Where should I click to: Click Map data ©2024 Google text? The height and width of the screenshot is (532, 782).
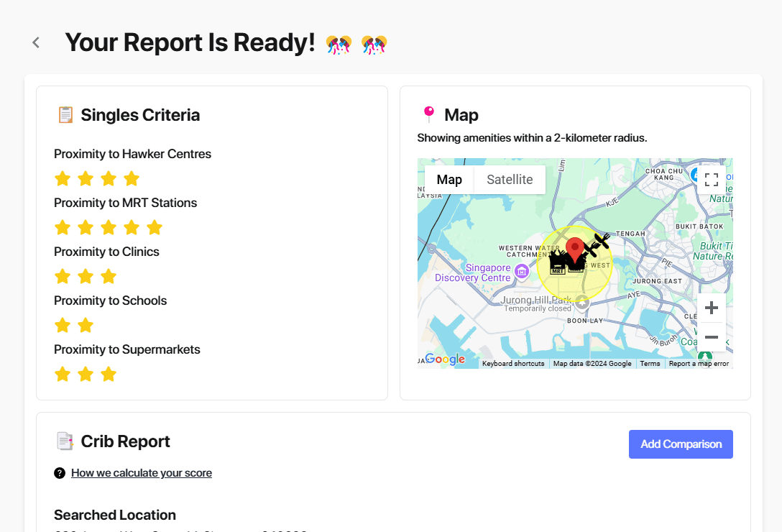tap(592, 364)
